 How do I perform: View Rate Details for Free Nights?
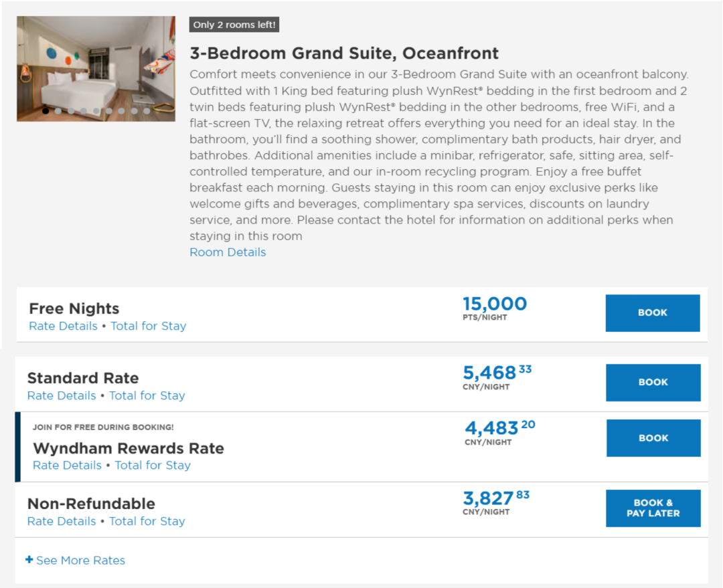63,326
